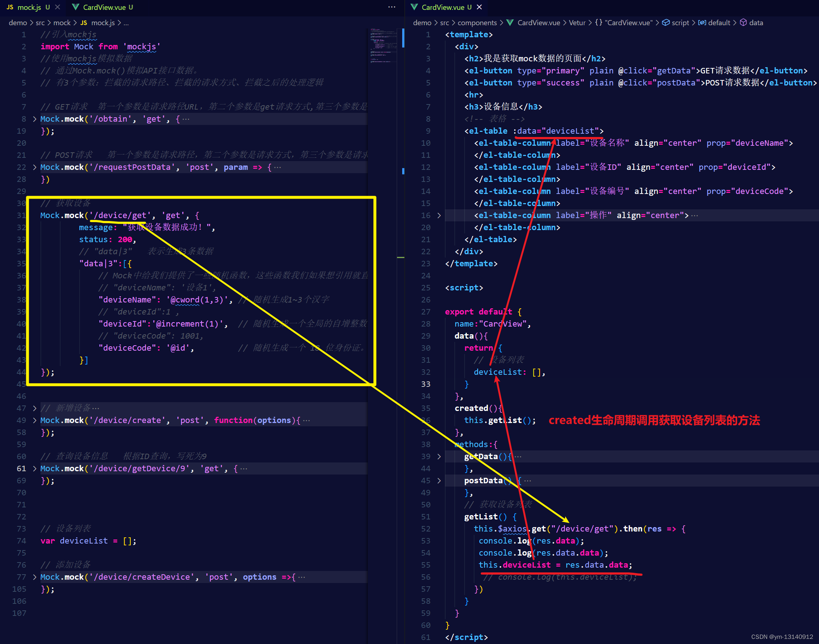
Task: Click '@click="postData"' attribute at line 5
Action: tap(659, 83)
